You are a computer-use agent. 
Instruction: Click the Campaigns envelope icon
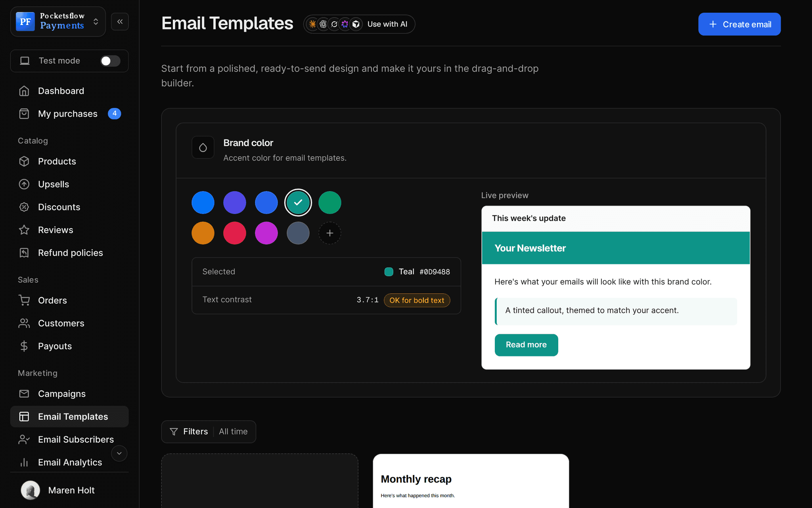click(24, 394)
